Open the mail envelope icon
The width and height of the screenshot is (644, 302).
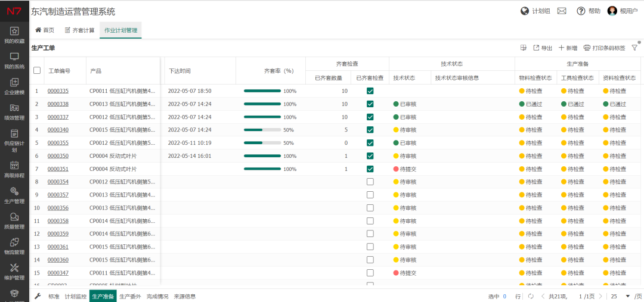point(562,11)
